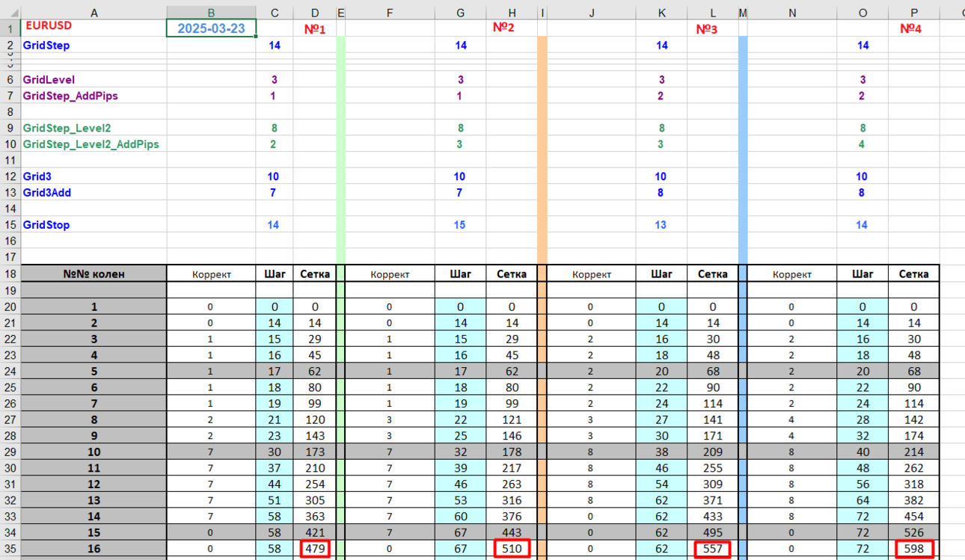Select the cell containing 173
965x560 pixels.
[315, 452]
